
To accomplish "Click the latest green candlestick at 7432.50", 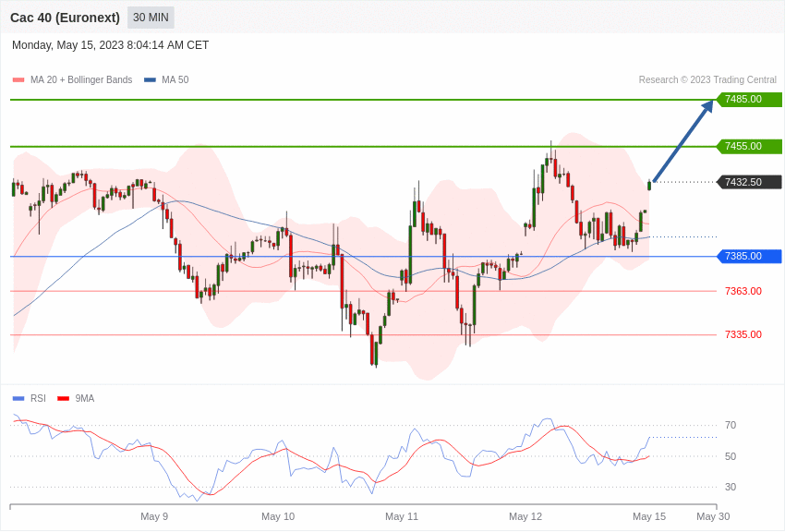I will (x=649, y=185).
